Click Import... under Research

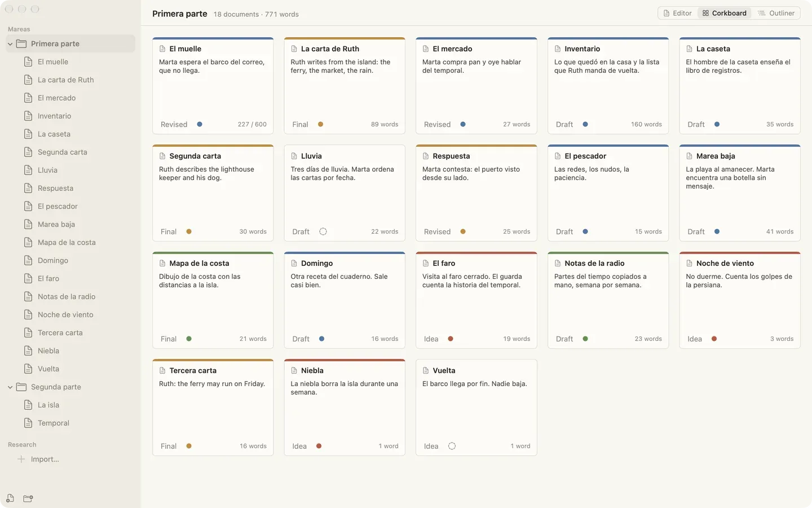tap(45, 459)
